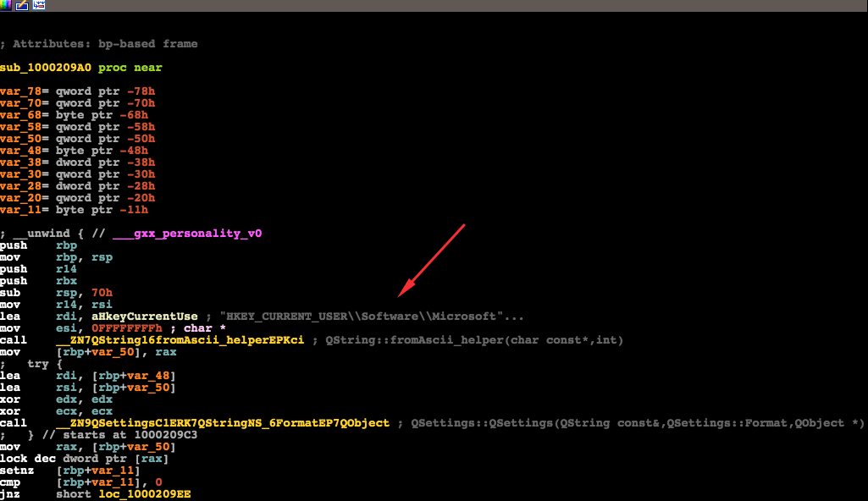Viewport: 868px width, 501px height.
Task: Follow the __ZN9QSettingsC1ERK7QString call target
Action: tap(223, 423)
